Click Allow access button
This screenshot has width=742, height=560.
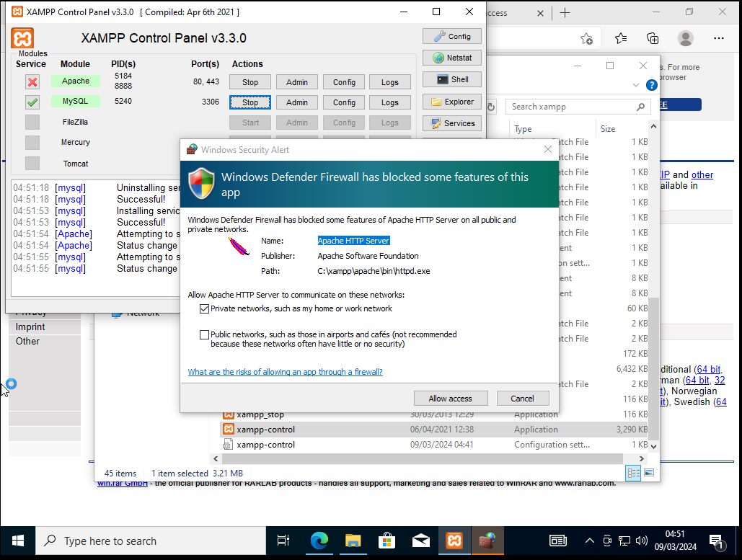coord(451,399)
